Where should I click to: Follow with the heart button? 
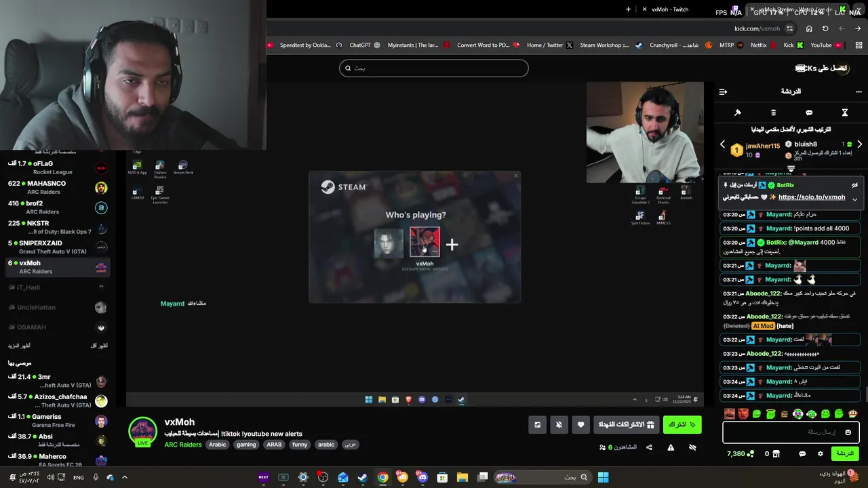(580, 425)
